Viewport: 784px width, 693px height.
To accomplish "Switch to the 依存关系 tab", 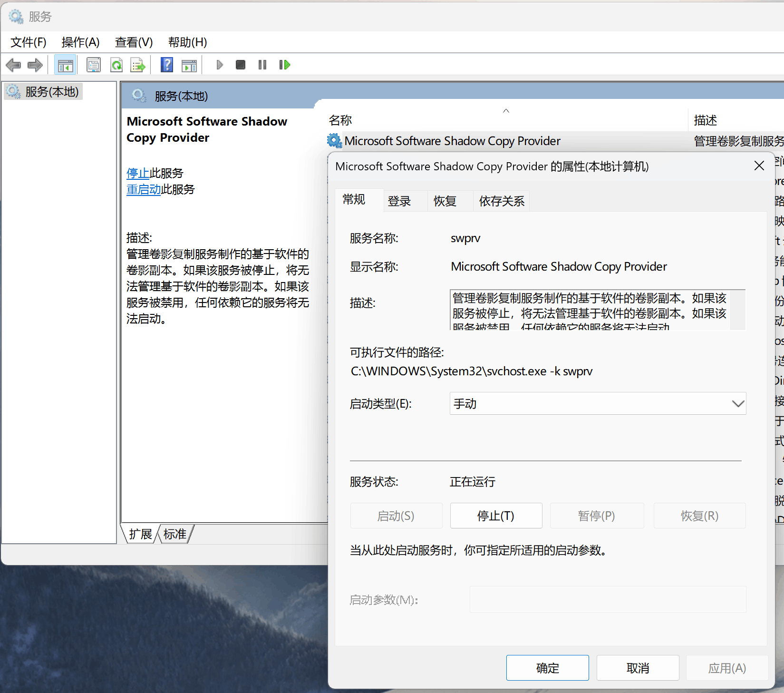I will (x=502, y=201).
